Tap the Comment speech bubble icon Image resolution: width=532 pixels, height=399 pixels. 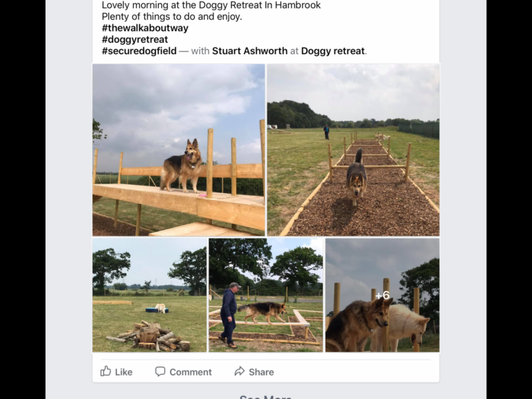coord(160,371)
